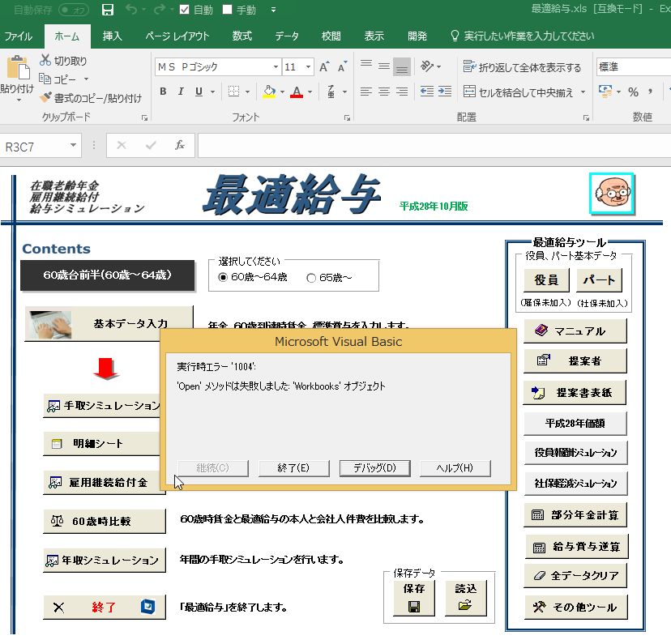Click the Undo arrow in quick access toolbar

[131, 9]
